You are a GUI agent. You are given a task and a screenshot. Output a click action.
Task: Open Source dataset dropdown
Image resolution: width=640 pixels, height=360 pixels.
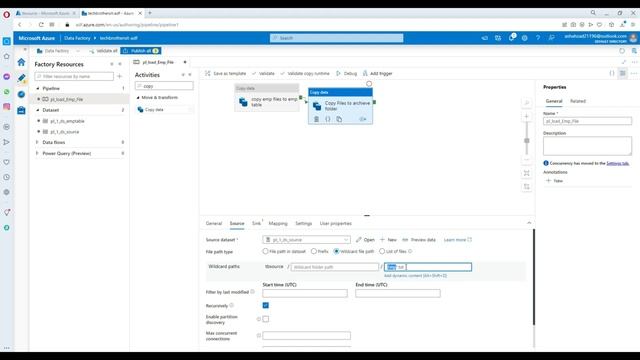pyautogui.click(x=307, y=240)
